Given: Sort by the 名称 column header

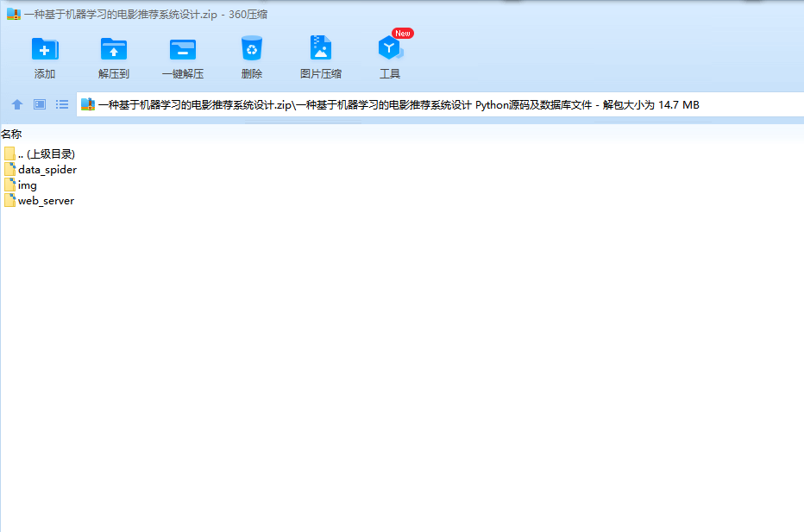Looking at the screenshot, I should (x=11, y=135).
